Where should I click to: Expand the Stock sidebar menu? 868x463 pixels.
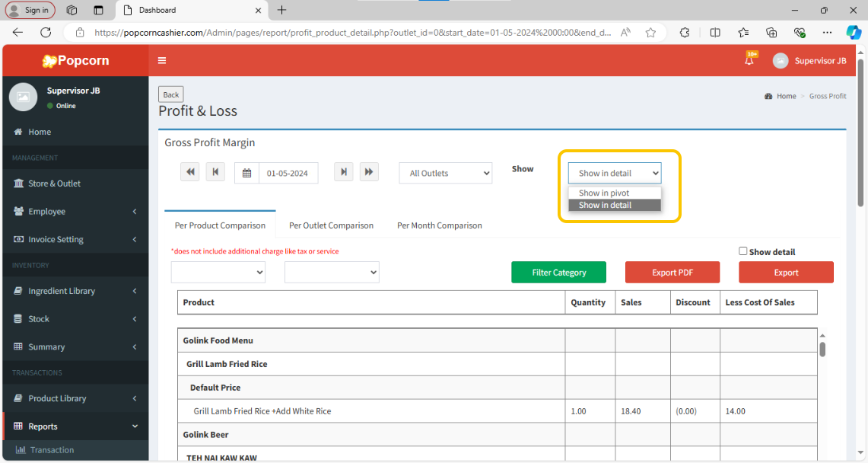75,318
